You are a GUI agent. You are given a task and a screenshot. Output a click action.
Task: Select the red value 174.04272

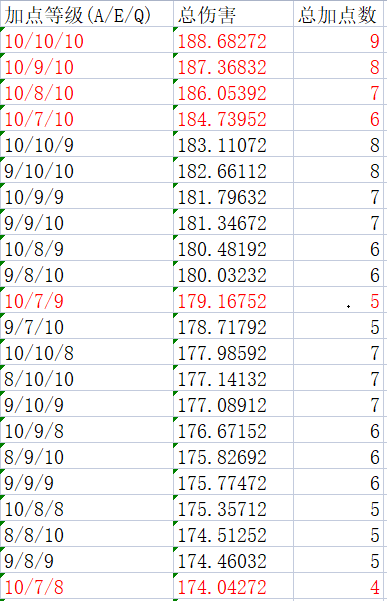tap(233, 587)
